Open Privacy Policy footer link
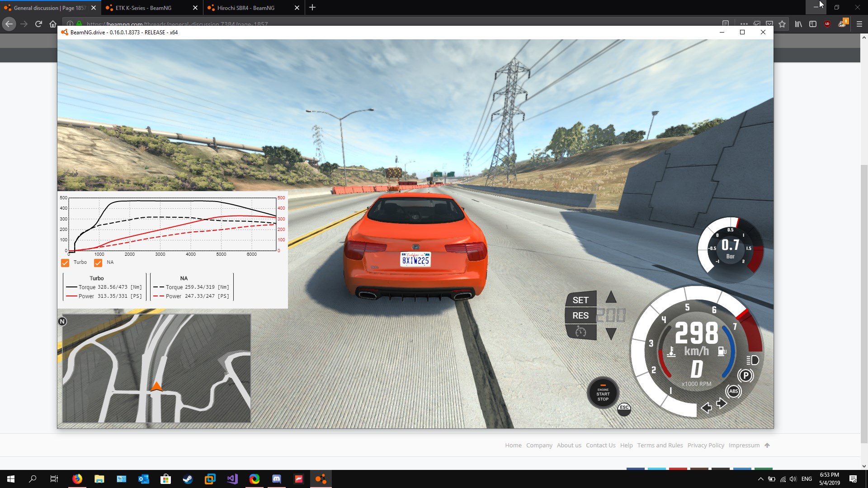868x488 pixels. point(706,446)
